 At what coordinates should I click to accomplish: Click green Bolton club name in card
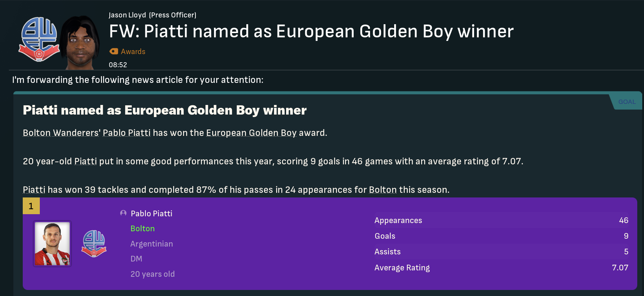tap(143, 228)
